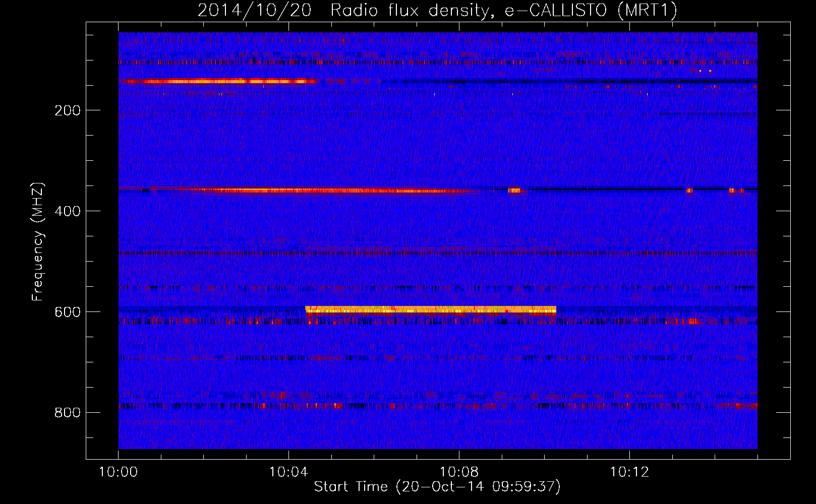Click the bright yellow emission band near 600 MHz

click(x=431, y=310)
